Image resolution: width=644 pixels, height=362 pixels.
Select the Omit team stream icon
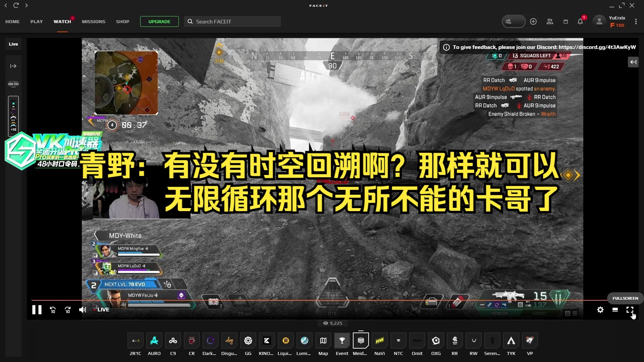417,341
